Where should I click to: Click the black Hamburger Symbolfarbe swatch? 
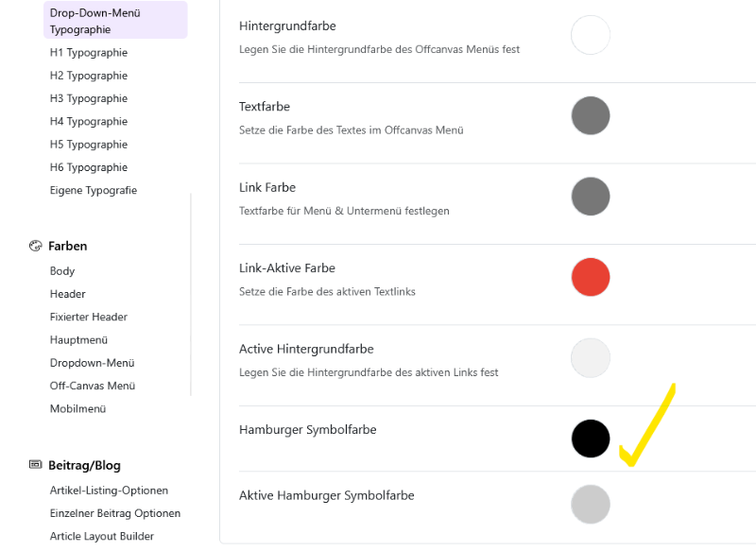click(x=591, y=439)
